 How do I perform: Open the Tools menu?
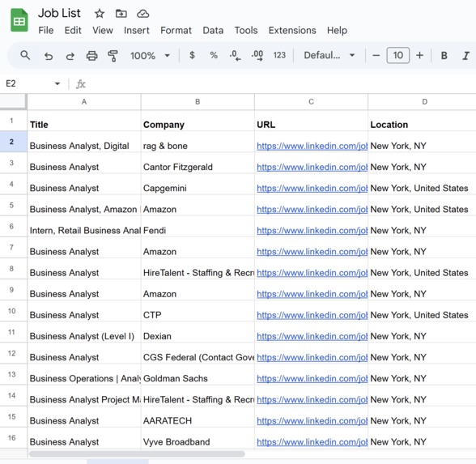pyautogui.click(x=246, y=31)
